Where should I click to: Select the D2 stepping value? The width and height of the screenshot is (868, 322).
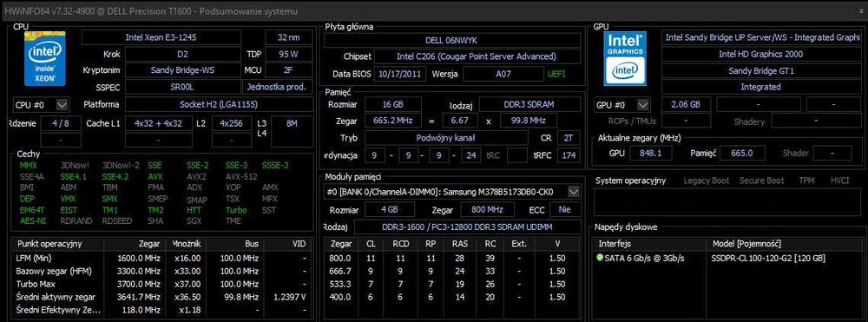coord(182,54)
